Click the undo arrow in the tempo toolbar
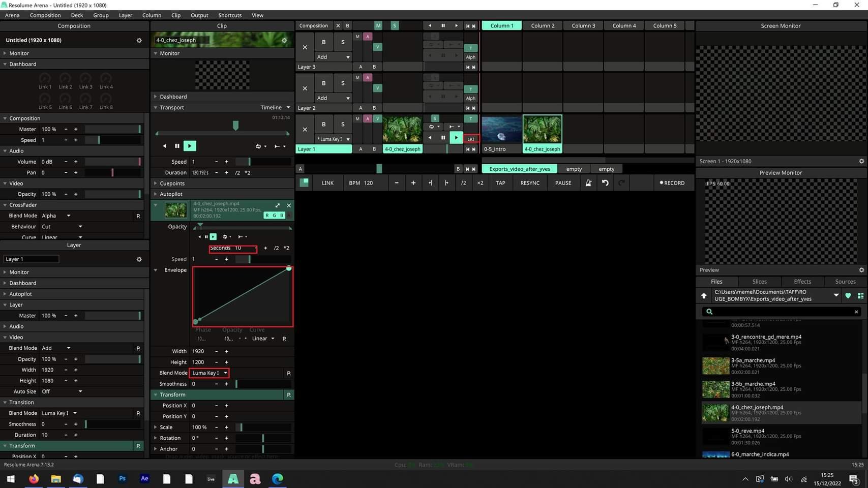 [605, 183]
